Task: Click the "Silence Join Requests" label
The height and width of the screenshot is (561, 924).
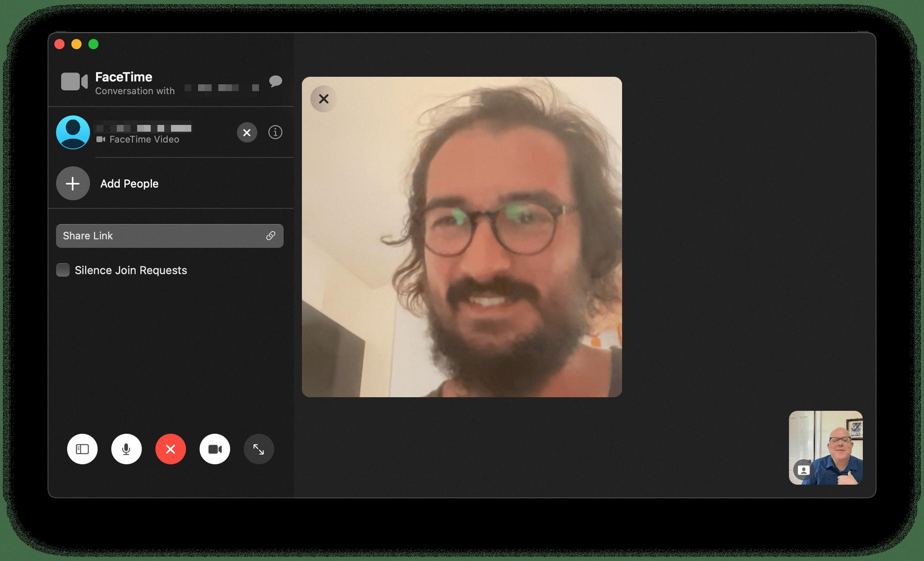Action: click(x=131, y=270)
